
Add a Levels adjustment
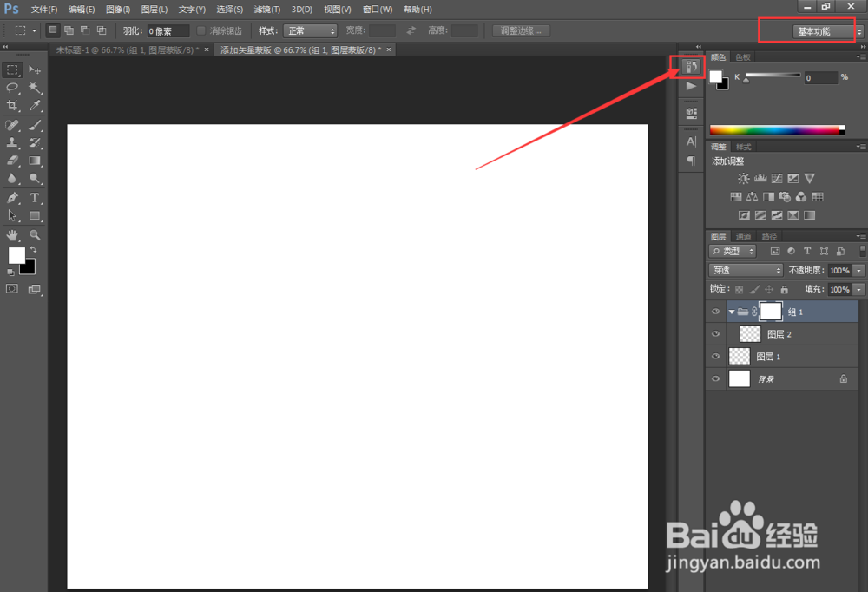coord(760,178)
